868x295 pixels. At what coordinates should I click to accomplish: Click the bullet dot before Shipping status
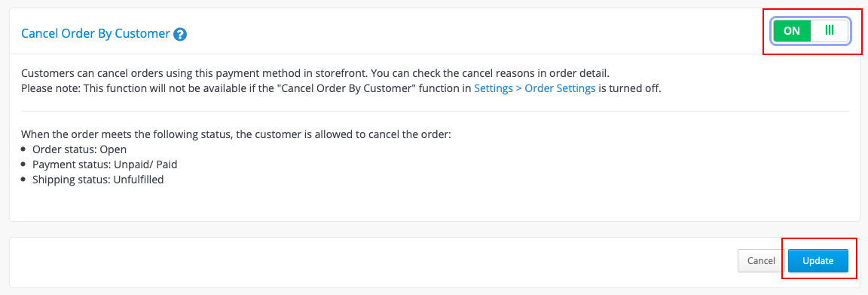23,180
